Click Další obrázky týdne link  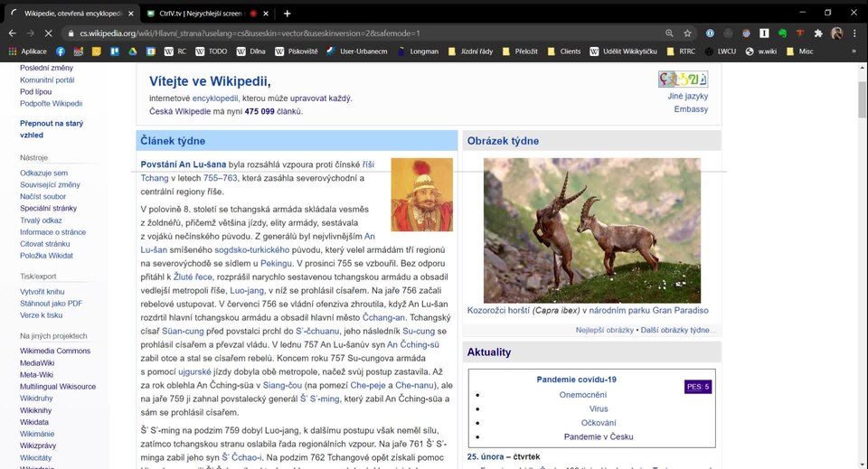[x=675, y=330]
